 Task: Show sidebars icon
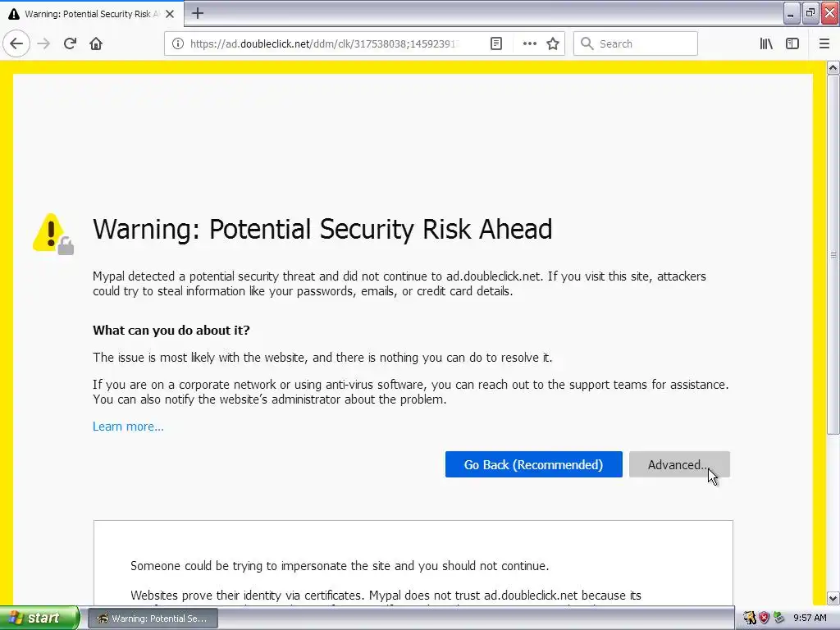792,43
